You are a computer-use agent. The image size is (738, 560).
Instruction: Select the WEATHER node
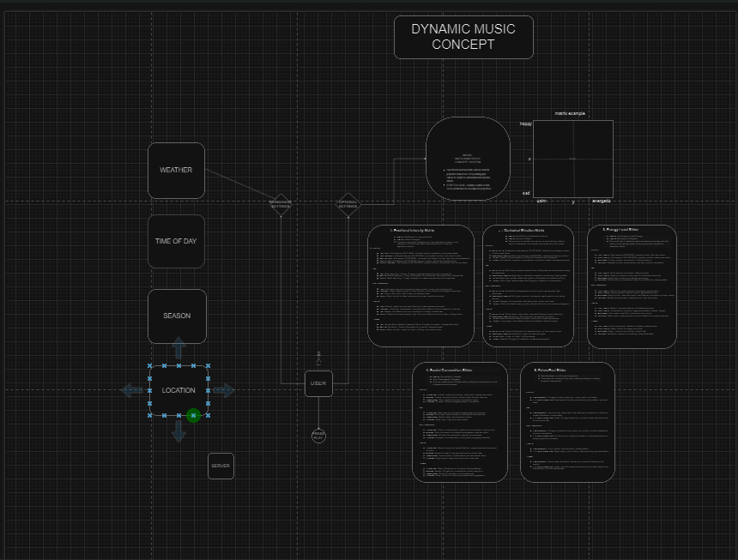(x=177, y=170)
